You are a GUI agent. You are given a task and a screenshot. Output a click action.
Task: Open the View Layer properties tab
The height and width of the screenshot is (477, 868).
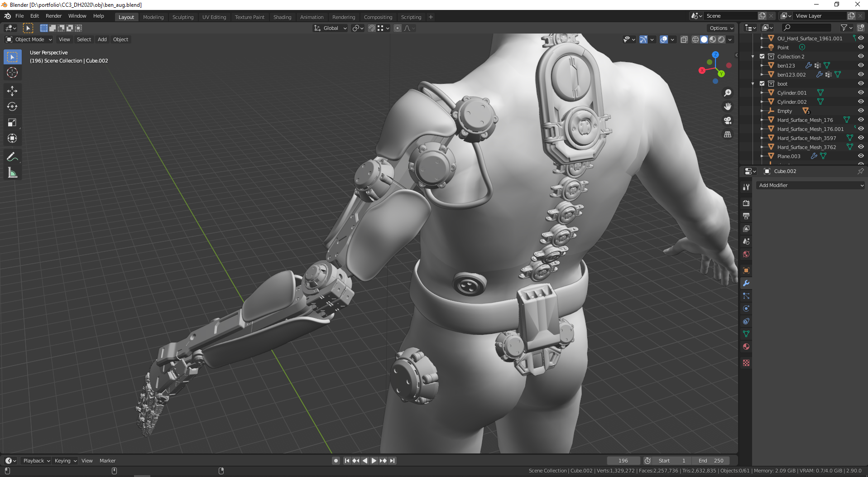tap(746, 228)
